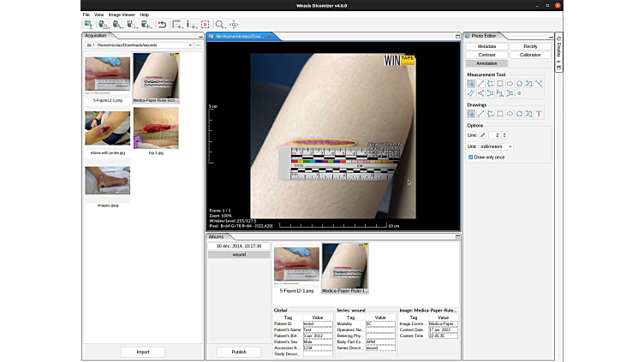
Task: Open the File menu
Action: click(x=86, y=15)
